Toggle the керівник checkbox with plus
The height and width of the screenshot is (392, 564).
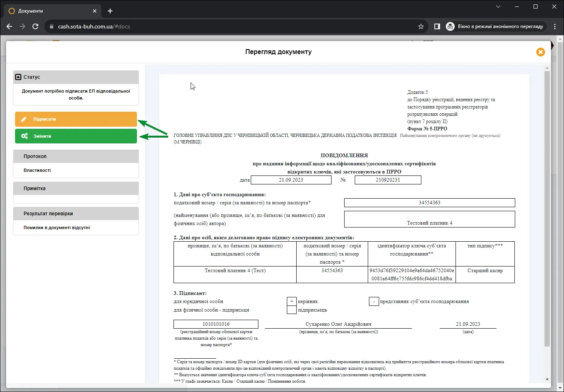[x=291, y=301]
